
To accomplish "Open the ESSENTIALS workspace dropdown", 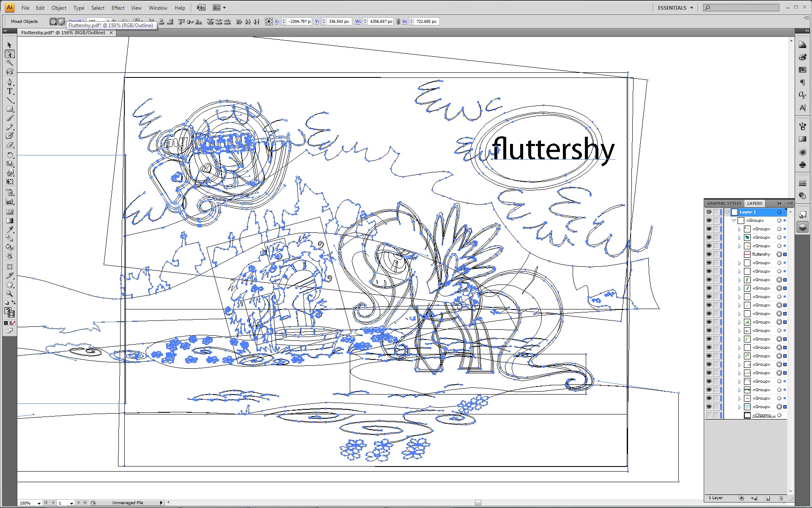I will pyautogui.click(x=675, y=8).
